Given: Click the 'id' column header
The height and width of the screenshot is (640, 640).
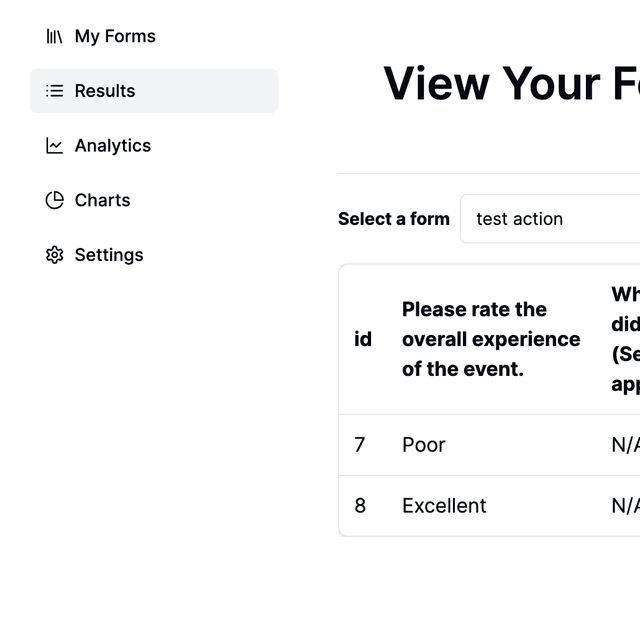Looking at the screenshot, I should pos(363,339).
